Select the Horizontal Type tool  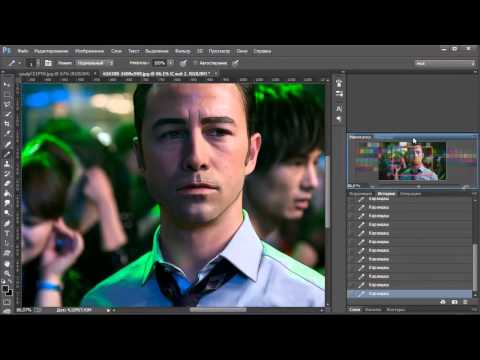point(7,234)
